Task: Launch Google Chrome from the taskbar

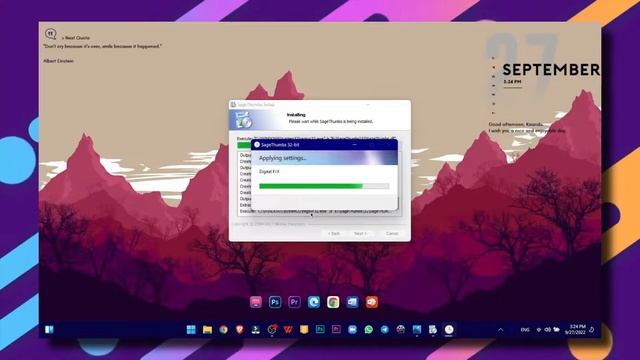Action: point(223,329)
